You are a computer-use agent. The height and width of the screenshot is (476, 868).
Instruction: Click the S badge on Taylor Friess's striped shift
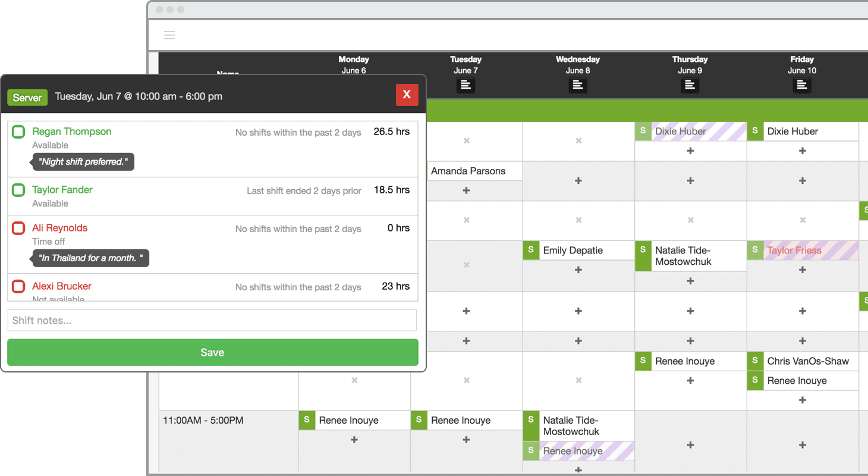coord(755,250)
